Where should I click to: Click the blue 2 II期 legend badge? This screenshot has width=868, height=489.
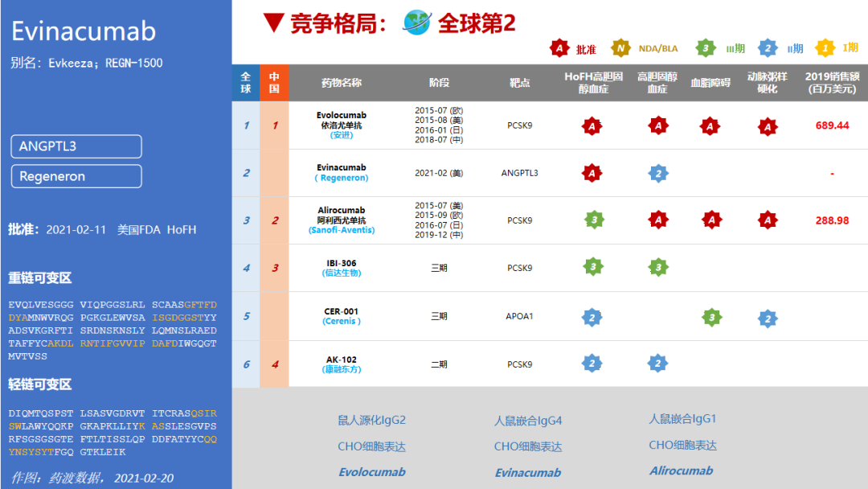[768, 48]
